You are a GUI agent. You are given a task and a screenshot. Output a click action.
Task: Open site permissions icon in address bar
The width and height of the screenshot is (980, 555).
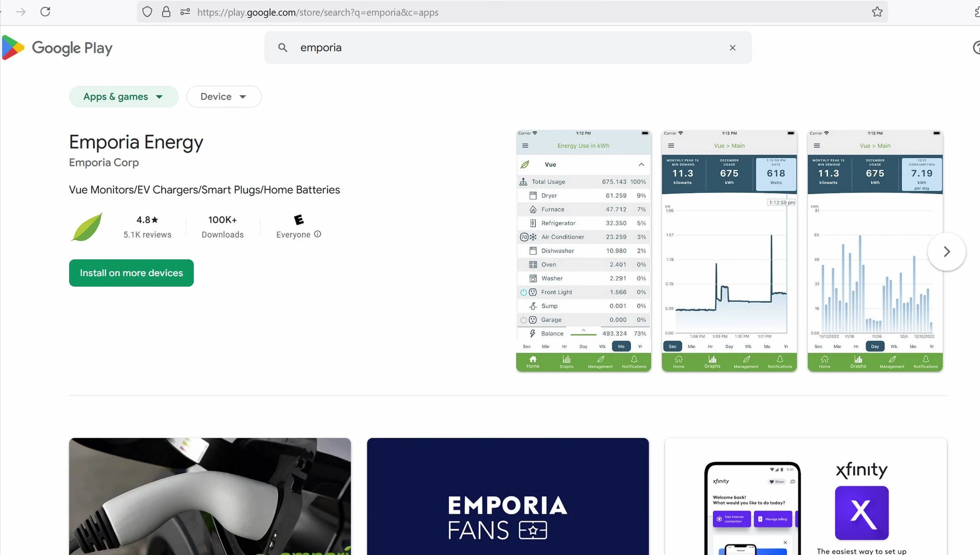(x=185, y=12)
